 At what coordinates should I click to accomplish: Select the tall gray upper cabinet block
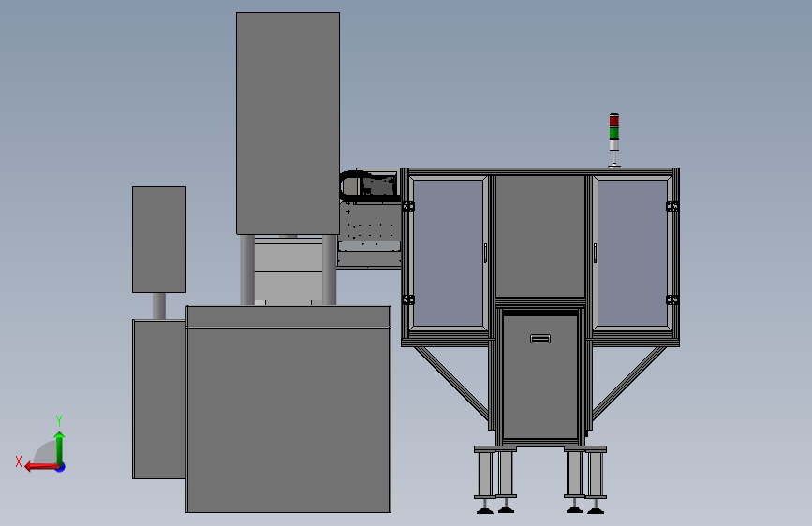[x=288, y=124]
